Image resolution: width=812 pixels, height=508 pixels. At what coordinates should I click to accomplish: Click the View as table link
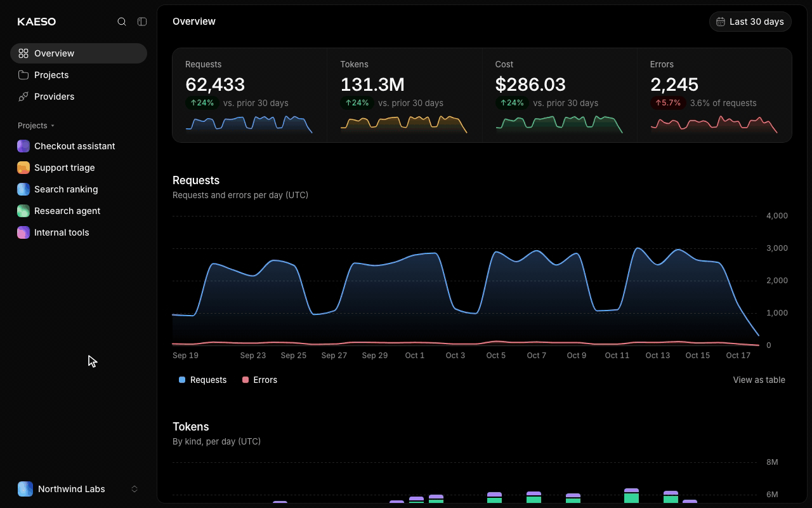point(759,380)
